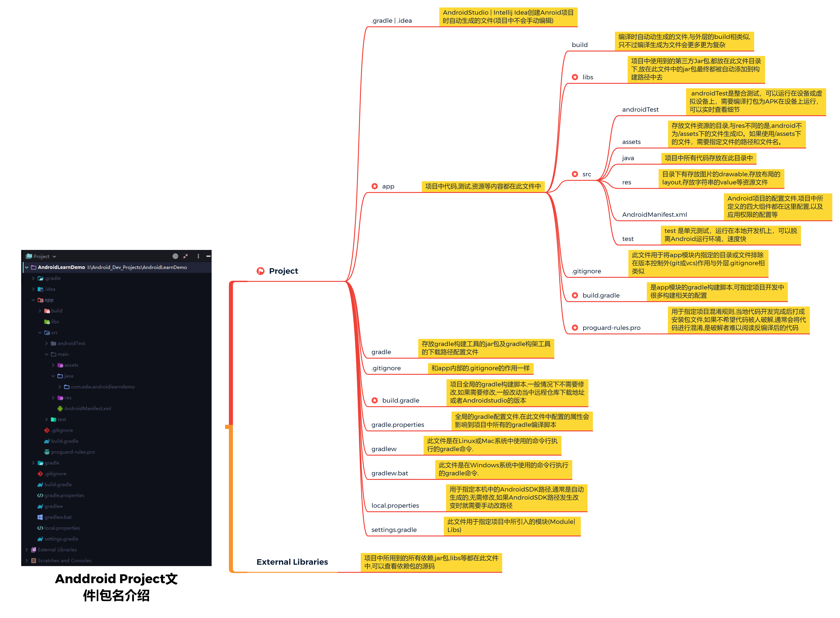Image resolution: width=840 pixels, height=618 pixels.
Task: Click the elephant icon beside gradlew file
Action: (40, 506)
